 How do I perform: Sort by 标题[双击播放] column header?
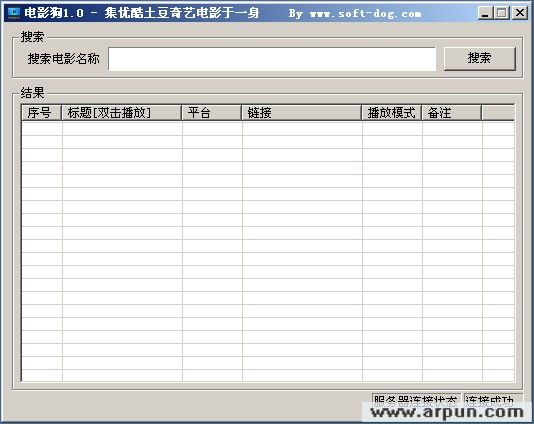click(x=121, y=112)
